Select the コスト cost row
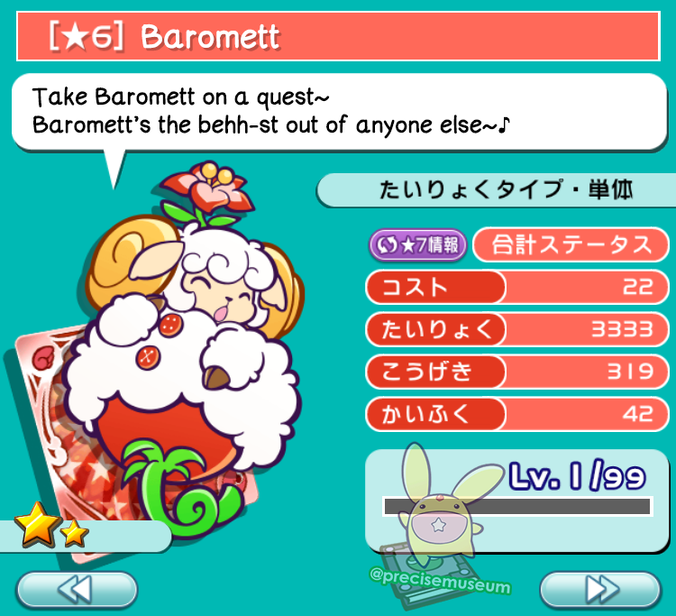The image size is (676, 616). pos(517,287)
